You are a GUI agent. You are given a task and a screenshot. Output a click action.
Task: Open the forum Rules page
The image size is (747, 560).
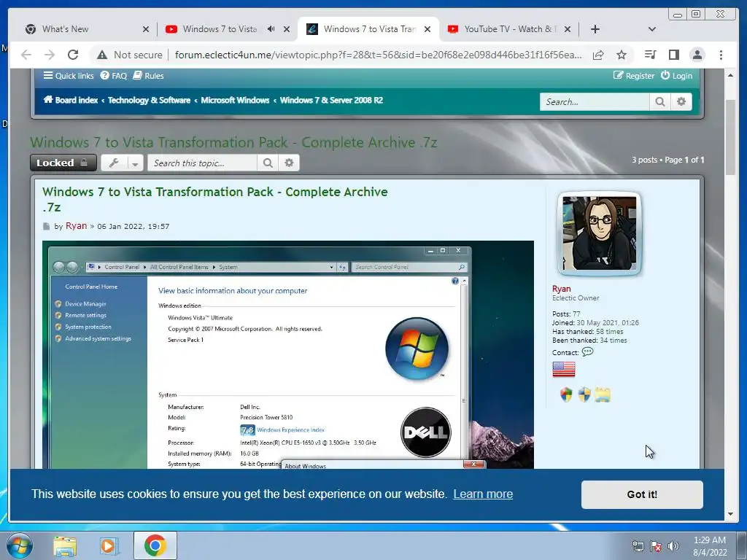pyautogui.click(x=148, y=76)
